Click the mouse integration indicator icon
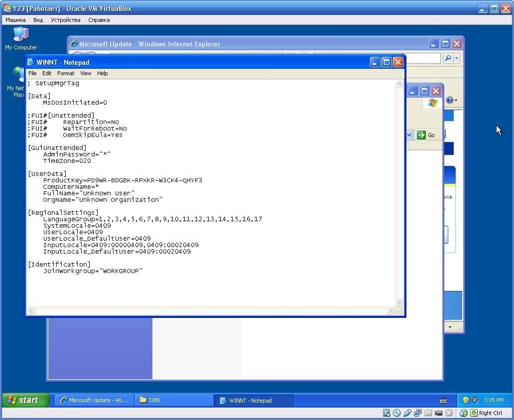Image resolution: width=514 pixels, height=420 pixels. (x=464, y=413)
